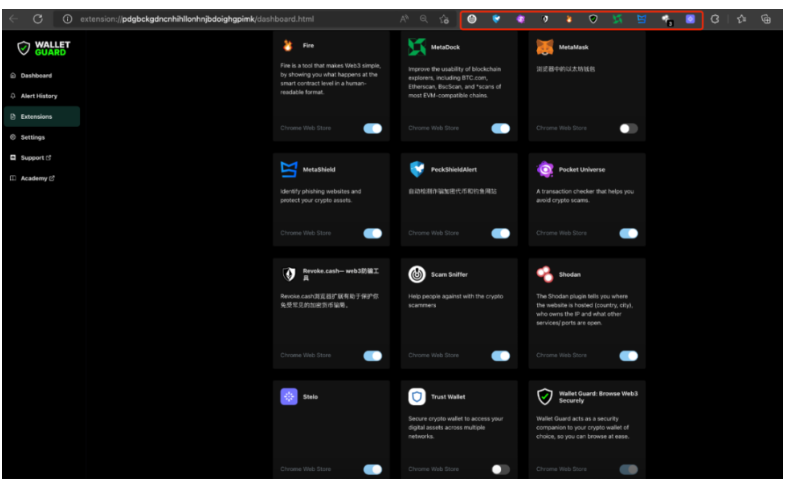Open Dashboard in the sidebar
Viewport: 786px width, 486px height.
[x=42, y=76]
